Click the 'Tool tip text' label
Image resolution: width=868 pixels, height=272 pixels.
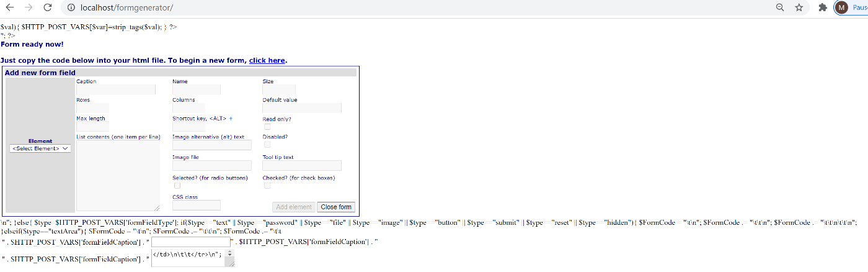pyautogui.click(x=278, y=157)
